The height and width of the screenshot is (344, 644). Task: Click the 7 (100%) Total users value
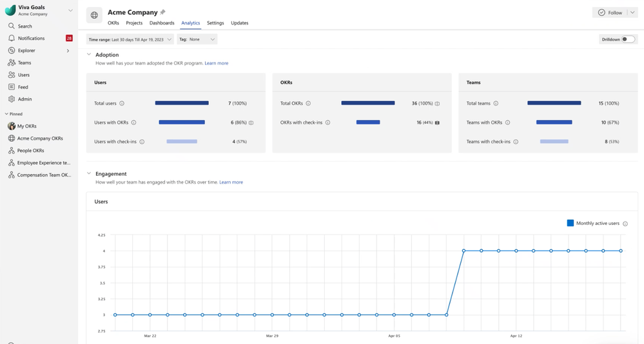click(237, 104)
